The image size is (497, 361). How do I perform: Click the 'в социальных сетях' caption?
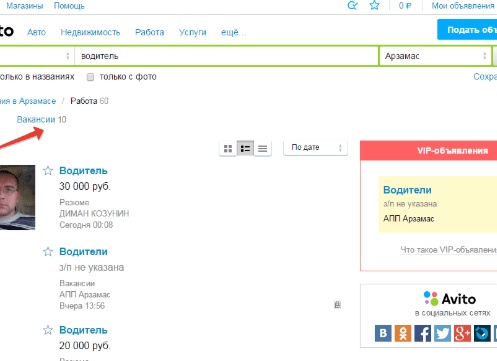[452, 313]
